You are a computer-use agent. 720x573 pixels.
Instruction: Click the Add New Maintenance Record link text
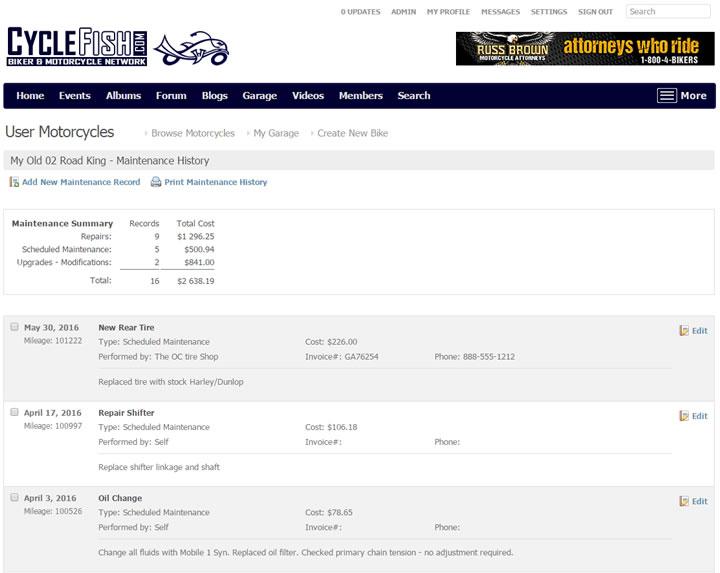pyautogui.click(x=81, y=182)
